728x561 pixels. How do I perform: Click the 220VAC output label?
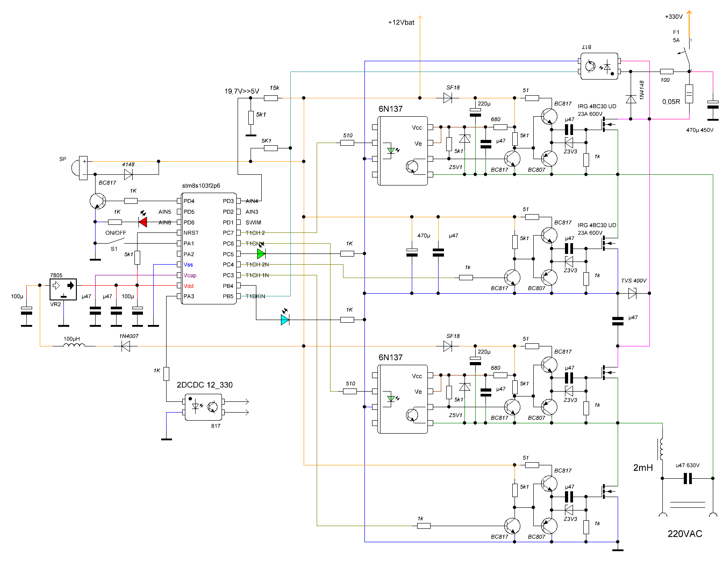(x=685, y=534)
